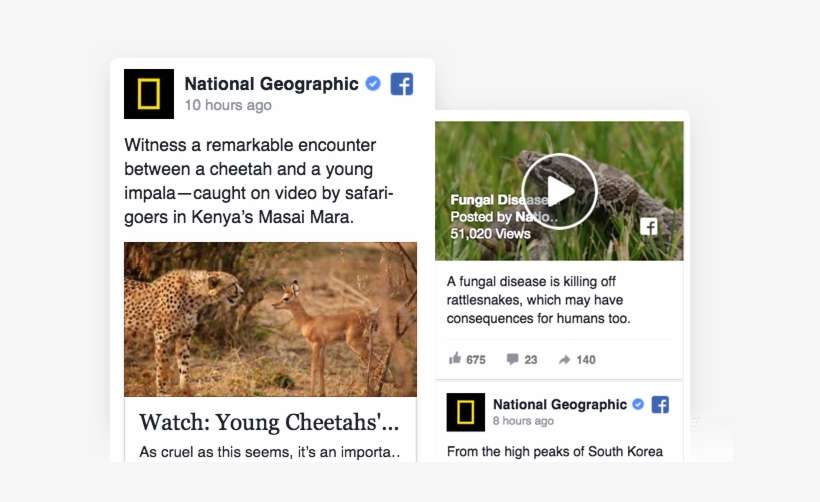
Task: Click verified badge on 8 hours ago post
Action: coord(638,404)
